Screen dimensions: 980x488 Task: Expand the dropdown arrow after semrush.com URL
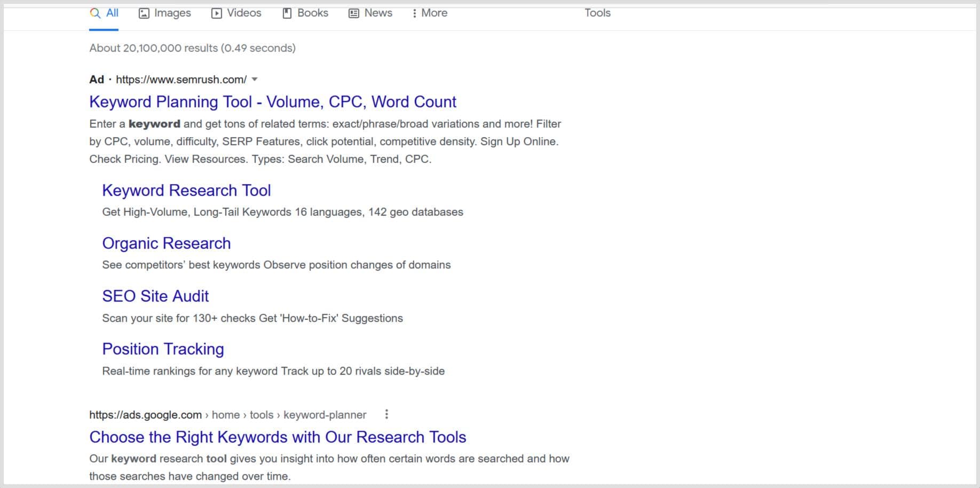pyautogui.click(x=255, y=80)
